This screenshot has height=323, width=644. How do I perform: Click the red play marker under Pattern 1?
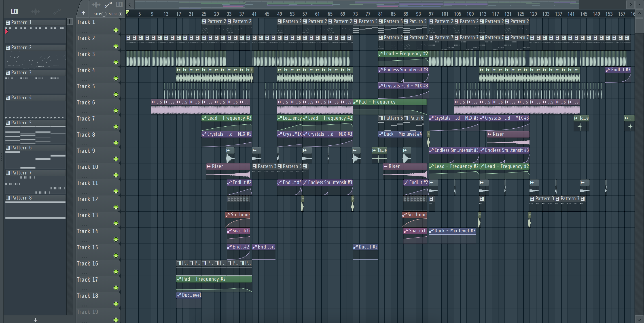click(6, 32)
